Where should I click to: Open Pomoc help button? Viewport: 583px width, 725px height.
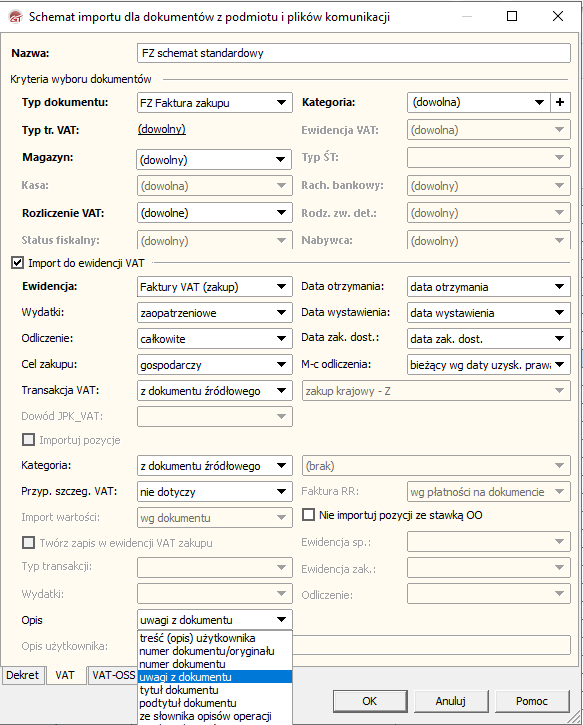pyautogui.click(x=532, y=701)
